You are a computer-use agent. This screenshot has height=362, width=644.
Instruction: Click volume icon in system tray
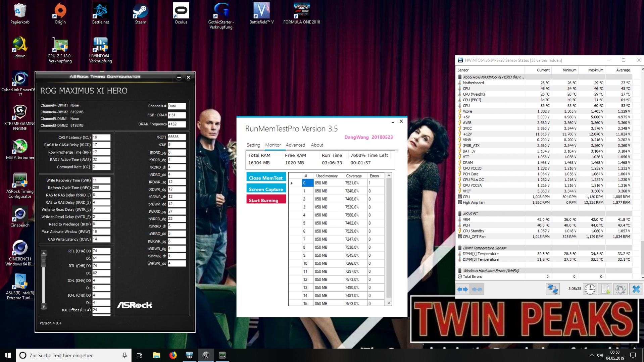(x=600, y=355)
